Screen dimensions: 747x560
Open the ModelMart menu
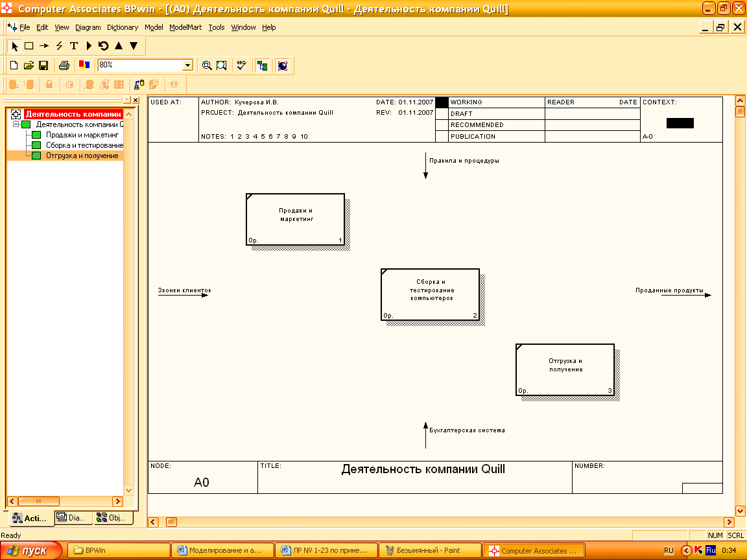[x=185, y=27]
